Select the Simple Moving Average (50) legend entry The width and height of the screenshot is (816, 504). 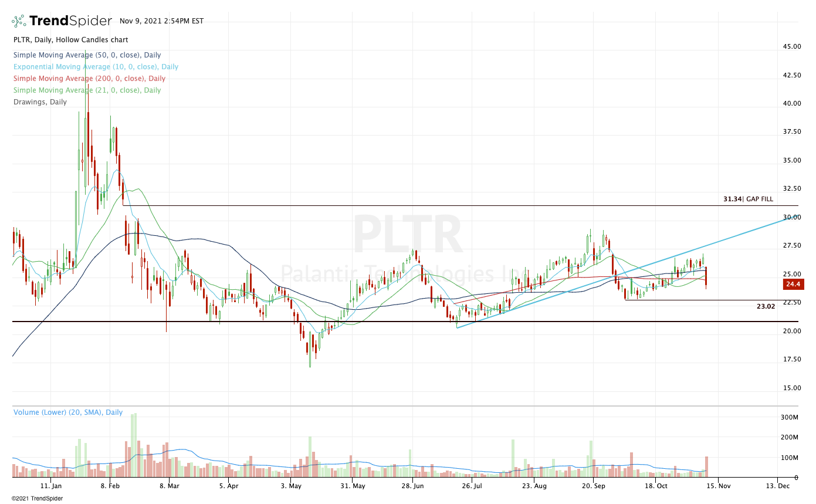pyautogui.click(x=87, y=55)
